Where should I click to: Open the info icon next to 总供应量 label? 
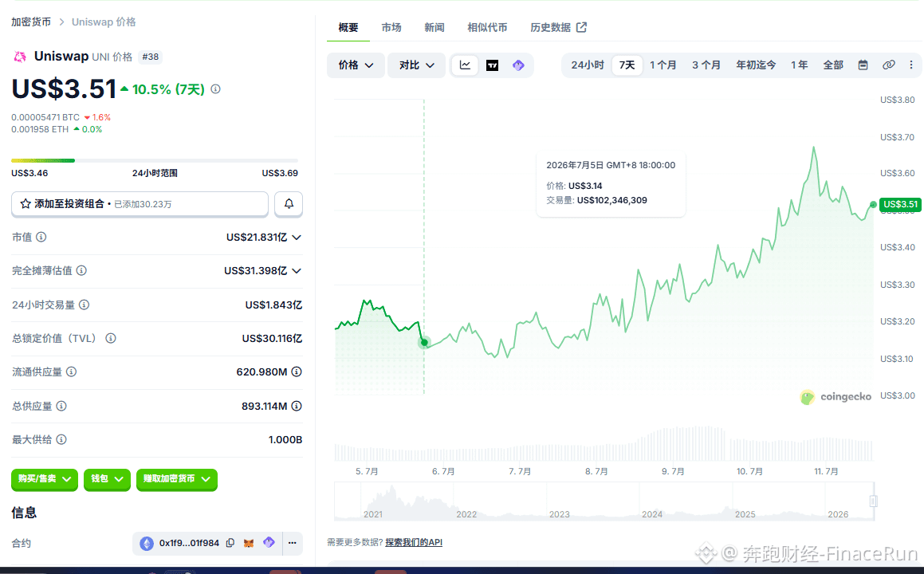click(x=61, y=406)
